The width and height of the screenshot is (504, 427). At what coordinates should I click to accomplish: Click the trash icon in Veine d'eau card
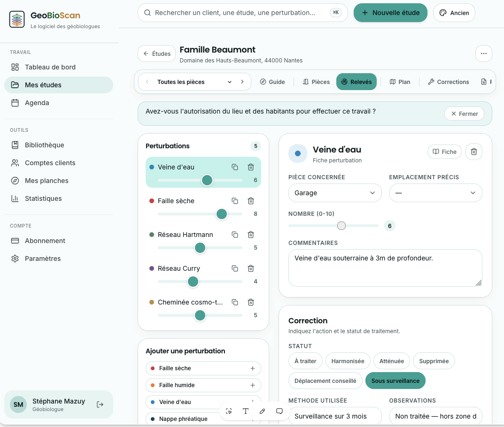point(474,152)
